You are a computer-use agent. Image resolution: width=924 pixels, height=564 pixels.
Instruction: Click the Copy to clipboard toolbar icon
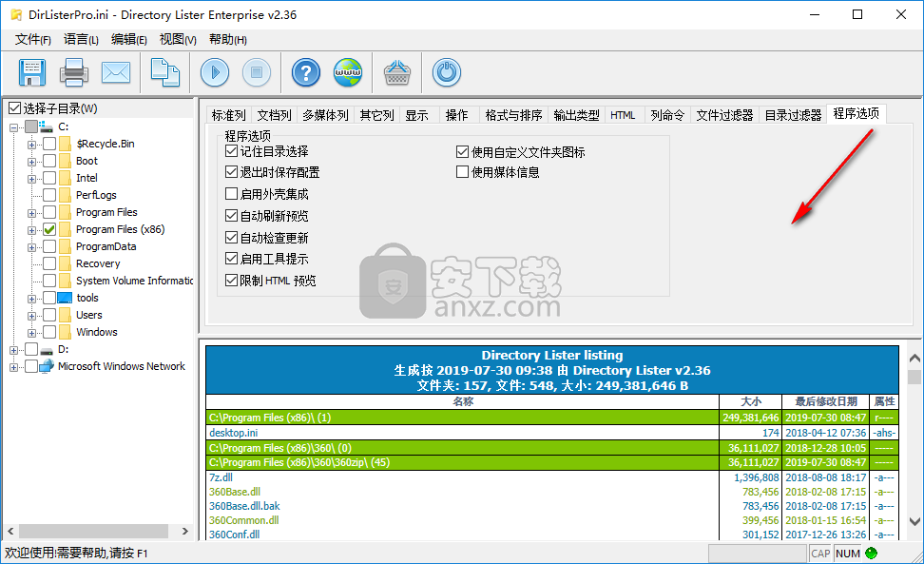coord(165,72)
